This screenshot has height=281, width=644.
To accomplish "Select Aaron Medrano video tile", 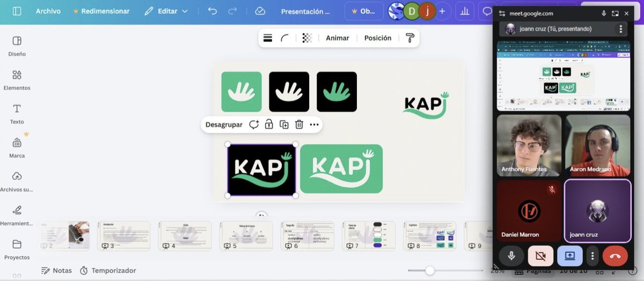I will pyautogui.click(x=597, y=145).
